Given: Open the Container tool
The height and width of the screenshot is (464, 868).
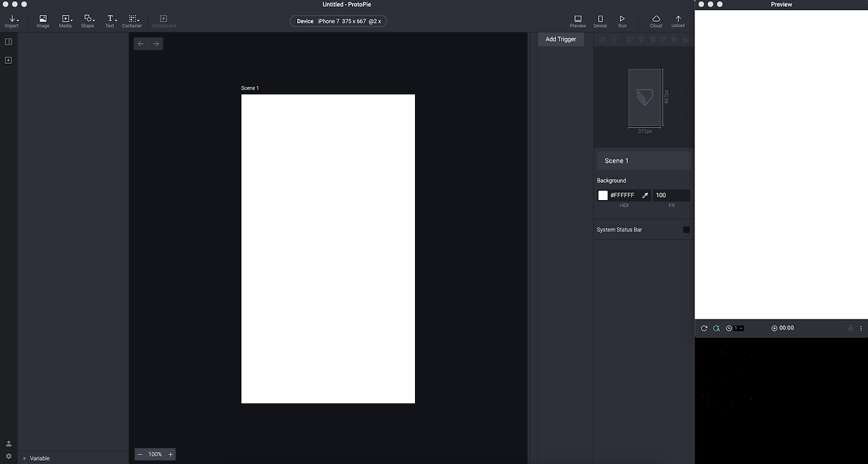Looking at the screenshot, I should click(x=132, y=21).
